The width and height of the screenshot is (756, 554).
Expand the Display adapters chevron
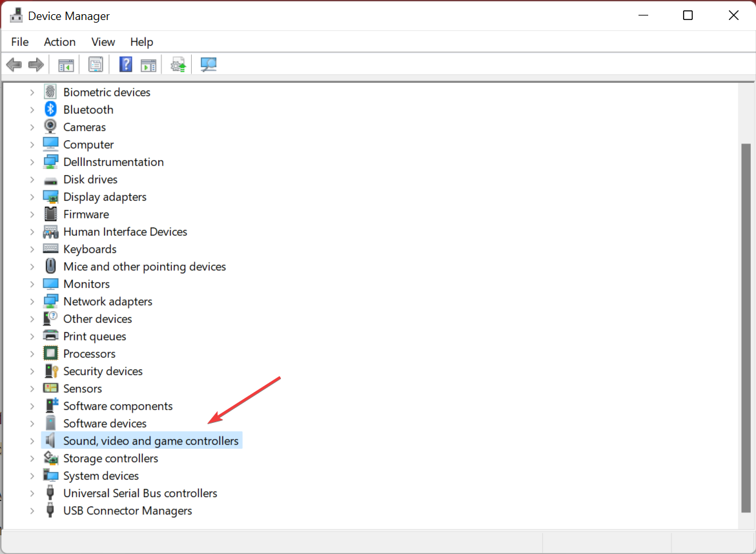[x=32, y=197]
